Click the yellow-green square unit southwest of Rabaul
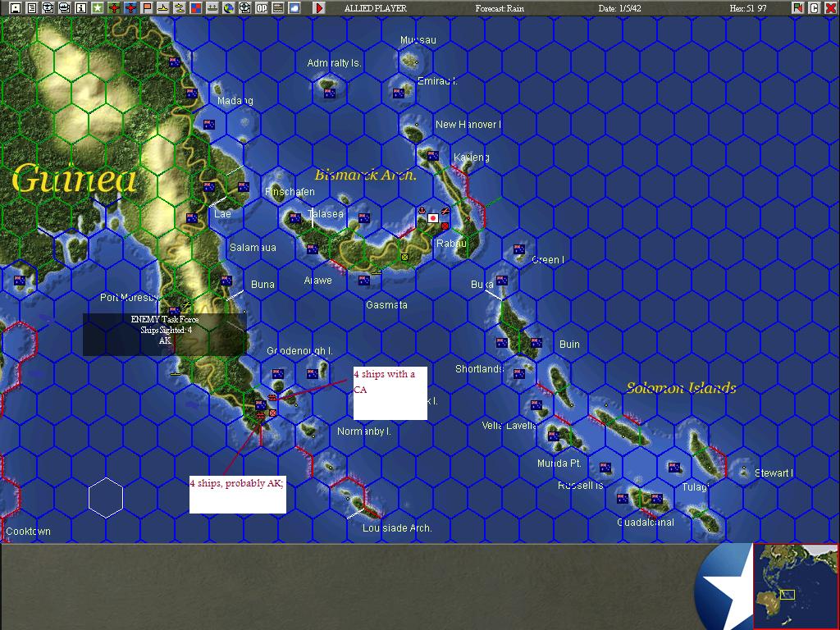This screenshot has width=840, height=630. coord(405,257)
